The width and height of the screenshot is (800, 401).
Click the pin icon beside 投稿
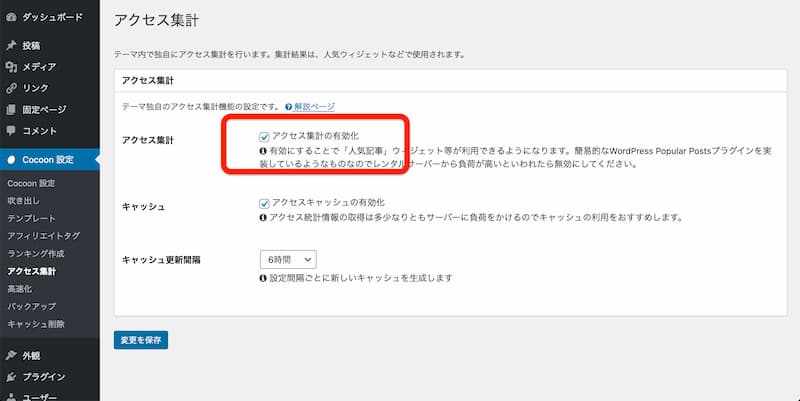pyautogui.click(x=11, y=45)
